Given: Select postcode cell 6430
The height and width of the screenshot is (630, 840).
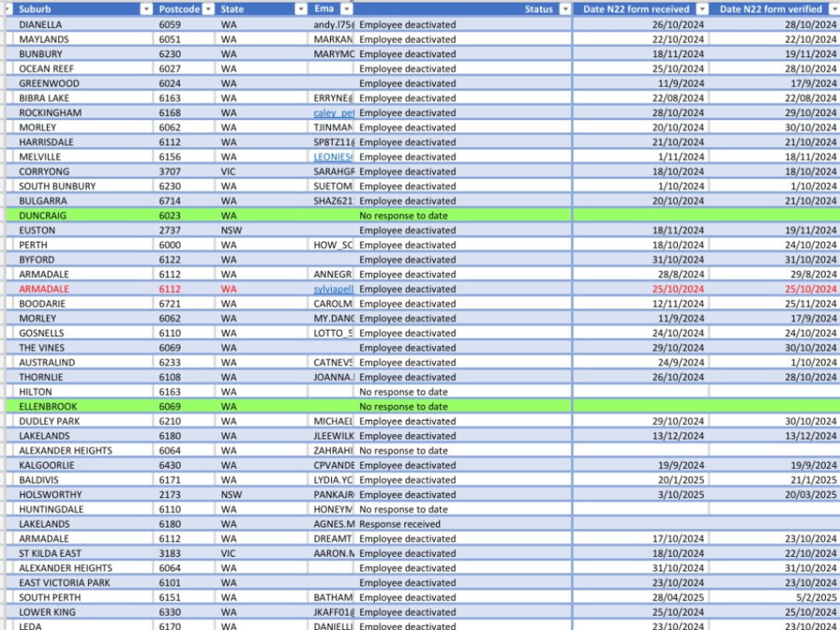Looking at the screenshot, I should click(186, 465).
